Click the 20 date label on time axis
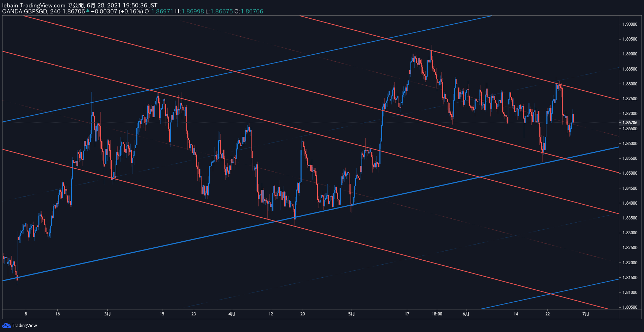Image resolution: width=644 pixels, height=332 pixels. click(x=303, y=314)
